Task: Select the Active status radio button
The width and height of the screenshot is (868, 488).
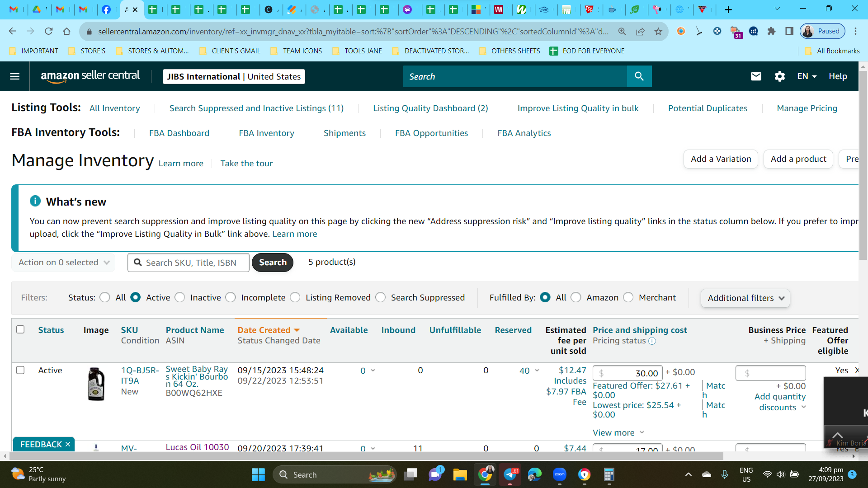Action: [135, 297]
